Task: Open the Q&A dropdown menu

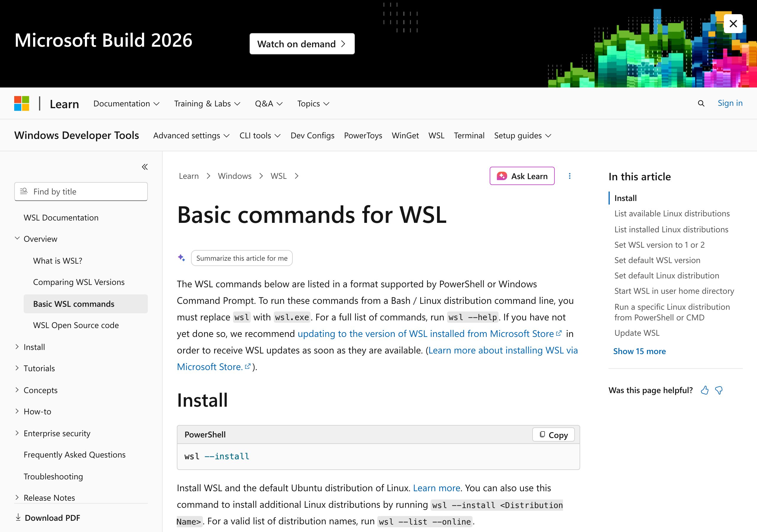Action: tap(269, 103)
